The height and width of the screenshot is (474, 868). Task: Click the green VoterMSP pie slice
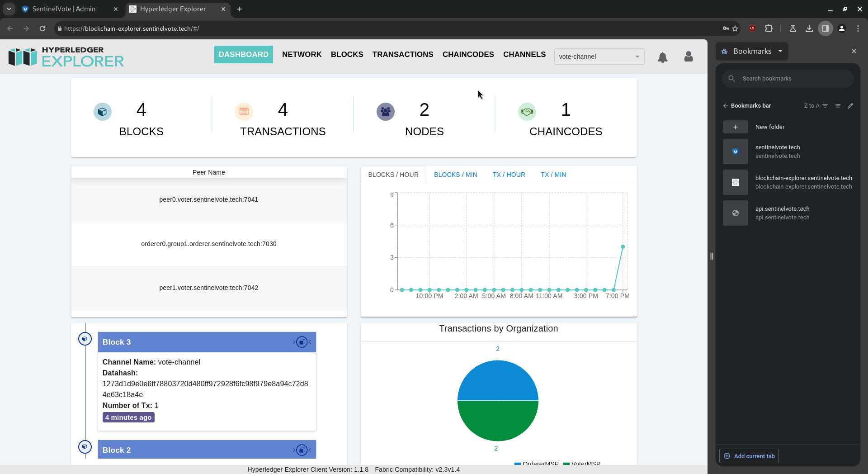[498, 422]
